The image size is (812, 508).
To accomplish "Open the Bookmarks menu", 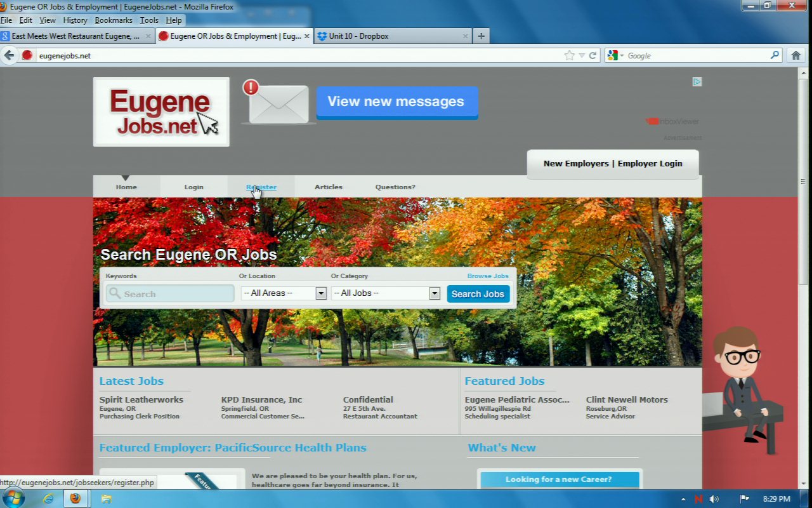I will 114,20.
